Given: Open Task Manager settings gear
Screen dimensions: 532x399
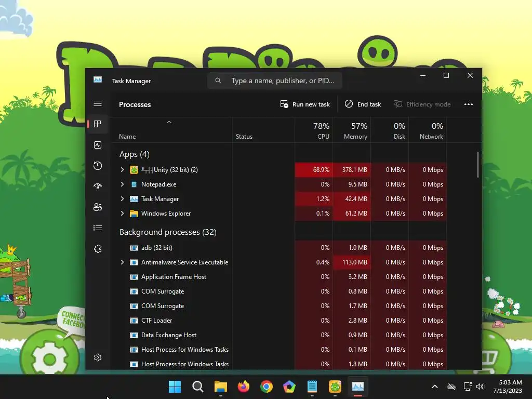Looking at the screenshot, I should point(98,357).
